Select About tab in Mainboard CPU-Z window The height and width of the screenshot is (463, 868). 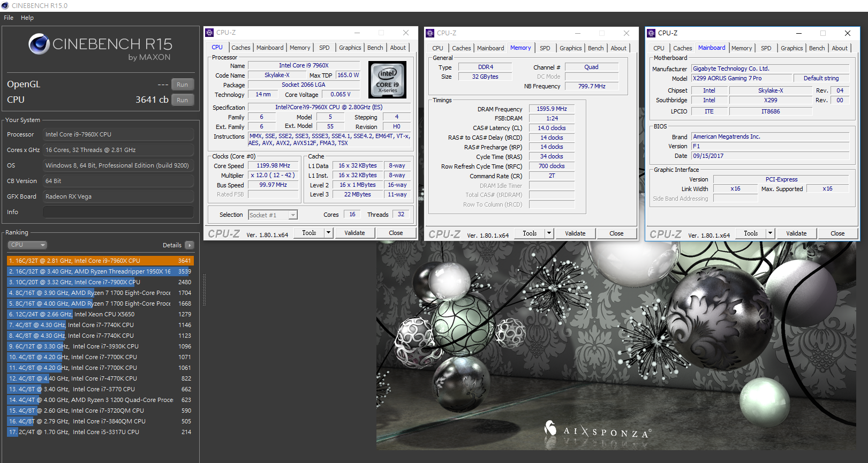point(840,48)
